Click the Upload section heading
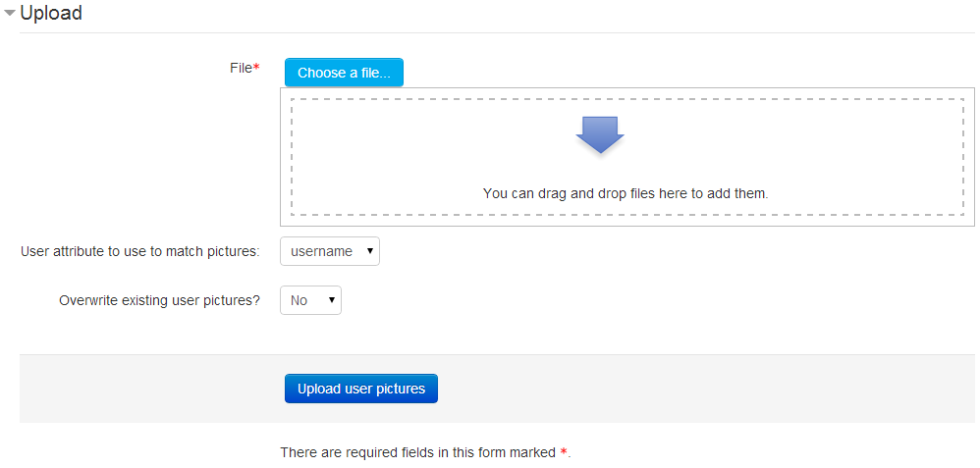The height and width of the screenshot is (468, 980). tap(51, 14)
